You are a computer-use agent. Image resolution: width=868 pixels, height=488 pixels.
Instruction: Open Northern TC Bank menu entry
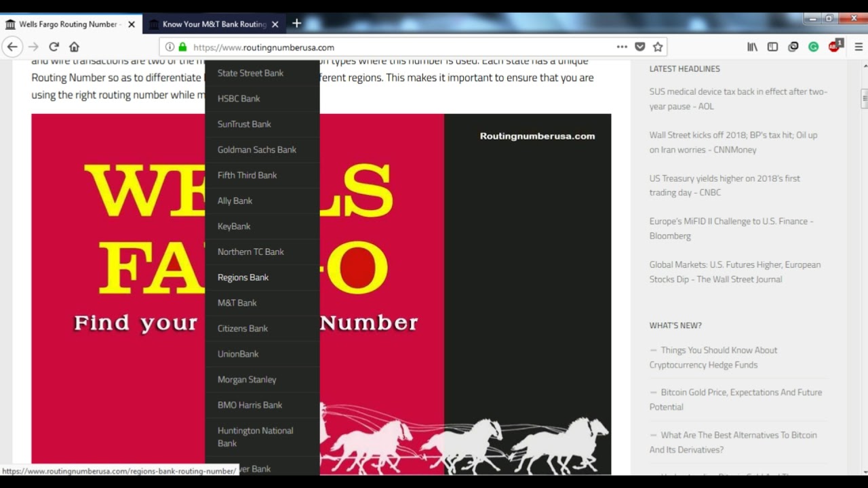262,251
